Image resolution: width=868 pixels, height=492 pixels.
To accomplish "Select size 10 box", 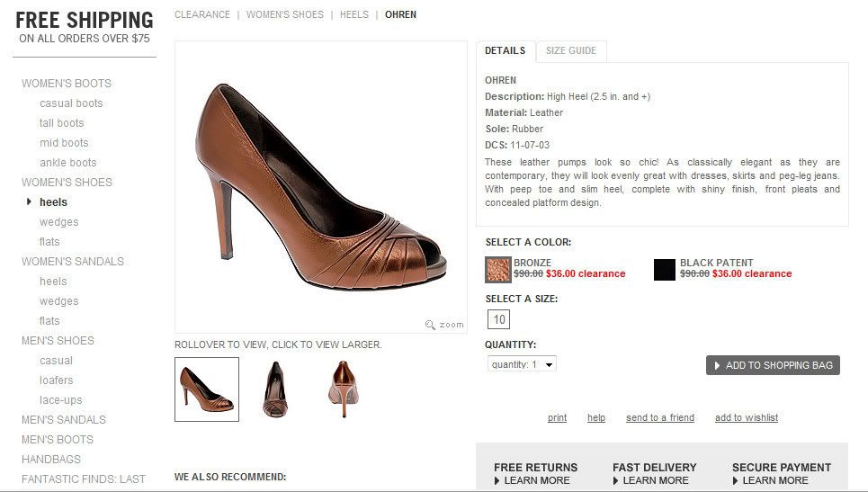I will 498,319.
